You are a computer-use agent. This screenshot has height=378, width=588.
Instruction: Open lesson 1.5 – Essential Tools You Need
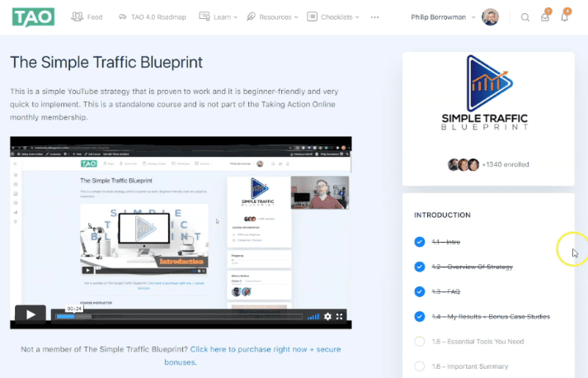point(477,341)
